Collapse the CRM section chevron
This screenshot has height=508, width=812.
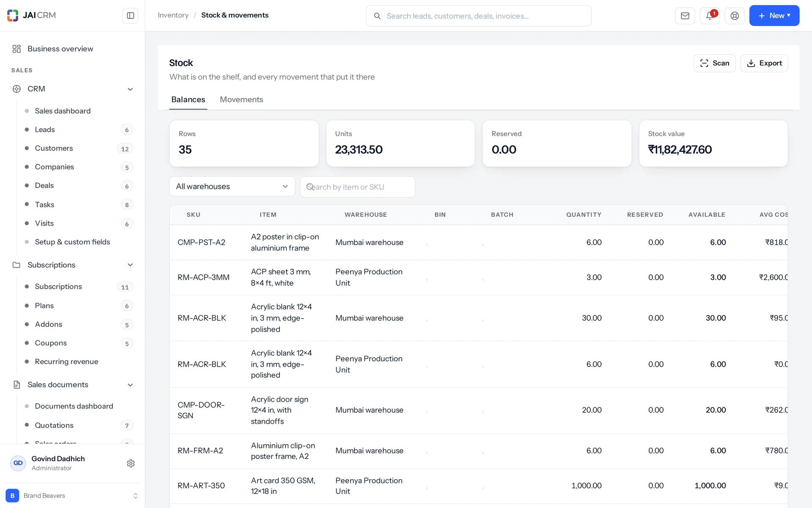click(x=130, y=89)
